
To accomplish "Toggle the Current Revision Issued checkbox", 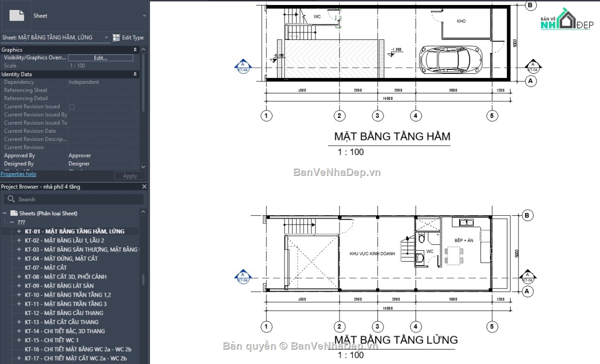I will pyautogui.click(x=72, y=107).
